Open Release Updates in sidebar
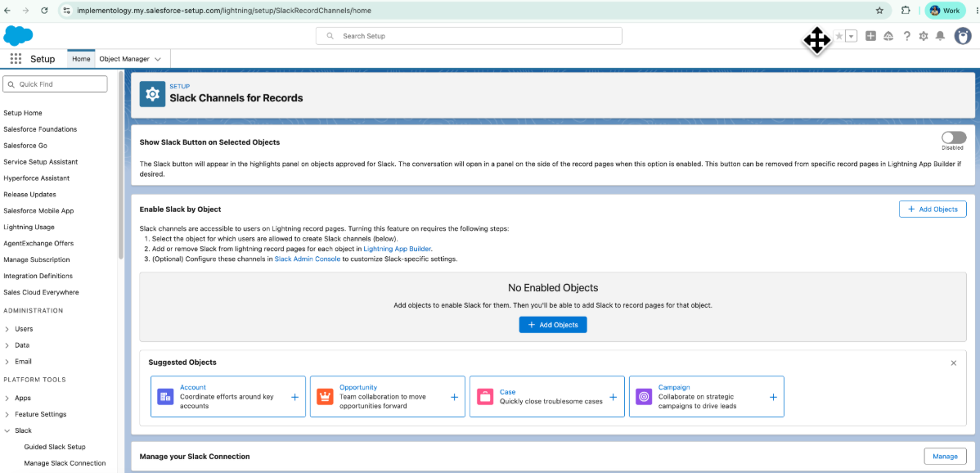980x473 pixels. pyautogui.click(x=29, y=194)
